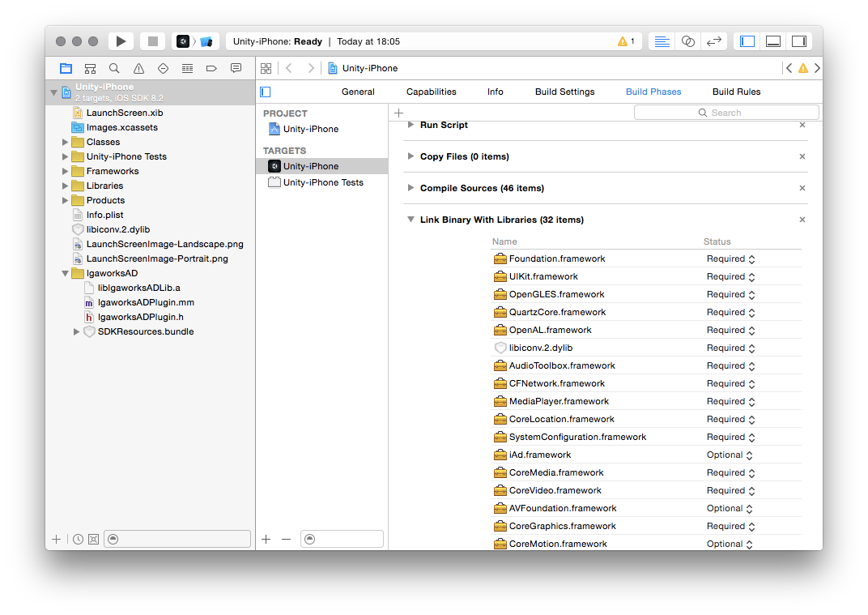
Task: Search build phases field
Action: click(726, 113)
